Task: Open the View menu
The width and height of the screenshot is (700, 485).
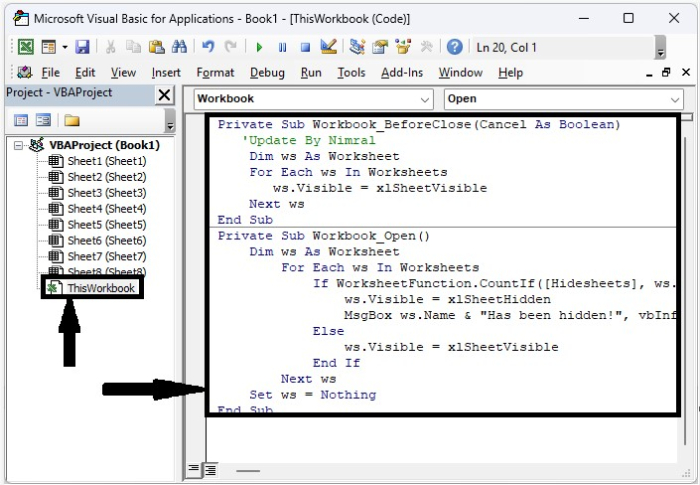Action: 123,73
